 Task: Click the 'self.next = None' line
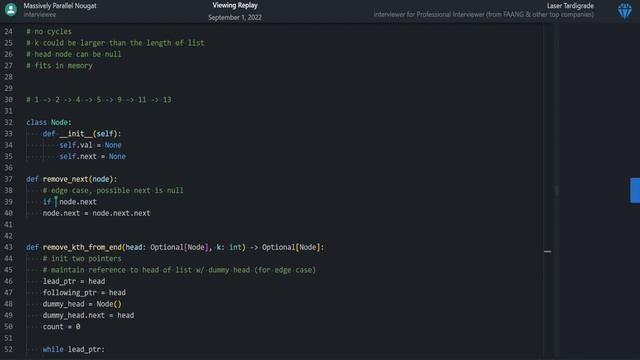point(92,157)
